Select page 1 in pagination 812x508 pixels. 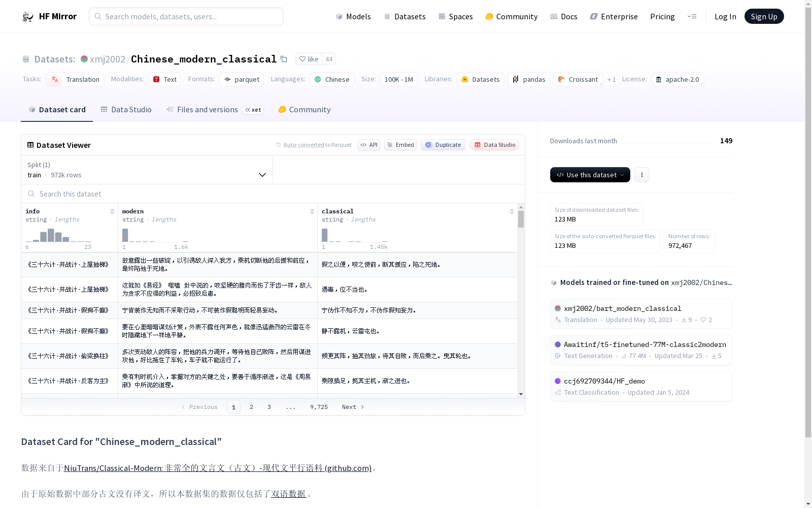click(233, 407)
